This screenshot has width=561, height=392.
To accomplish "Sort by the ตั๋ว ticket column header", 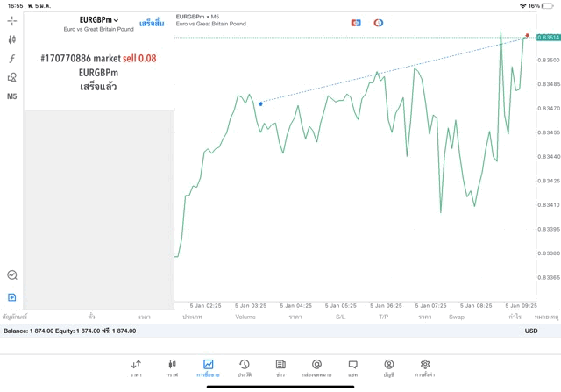I will tap(91, 317).
